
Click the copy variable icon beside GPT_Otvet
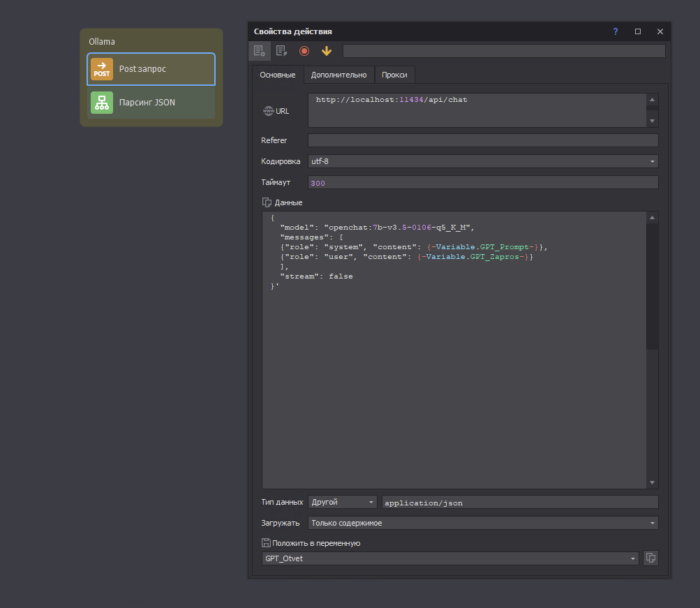pos(650,558)
